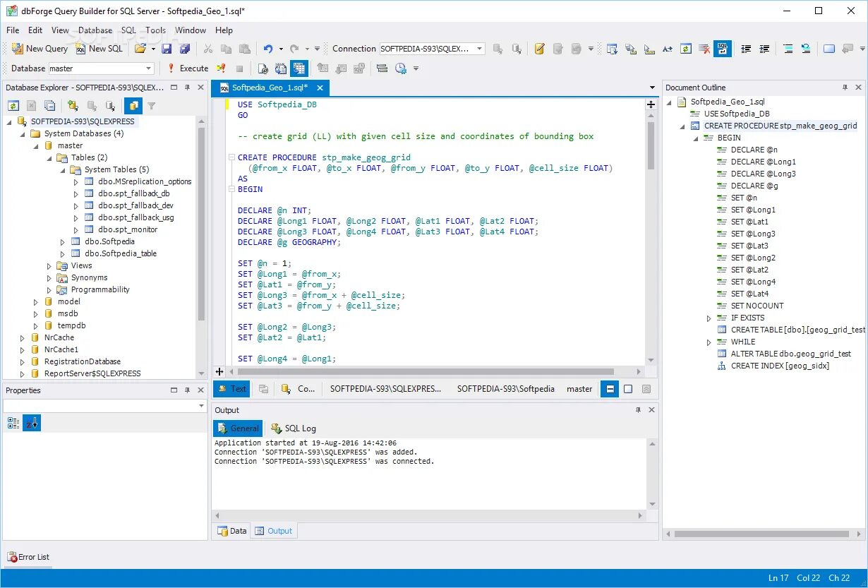Viewport: 868px width, 588px height.
Task: Click the comment selection icon
Action: coord(788,49)
